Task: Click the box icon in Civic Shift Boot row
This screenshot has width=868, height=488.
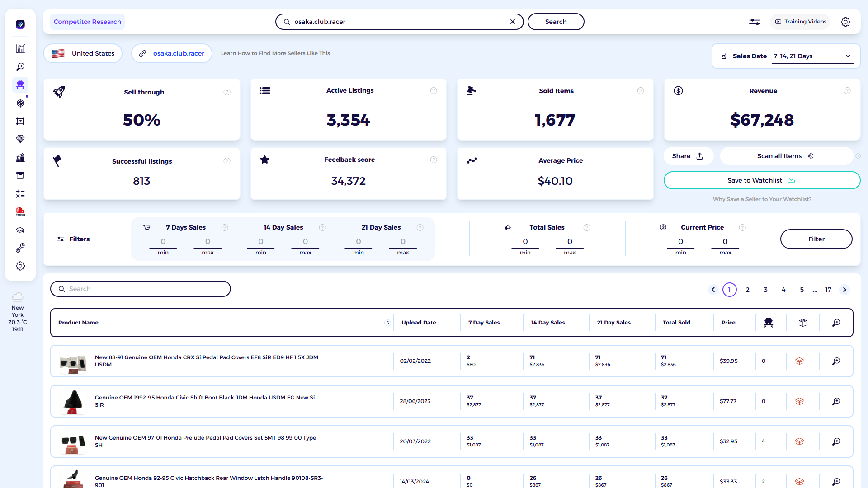Action: point(799,401)
